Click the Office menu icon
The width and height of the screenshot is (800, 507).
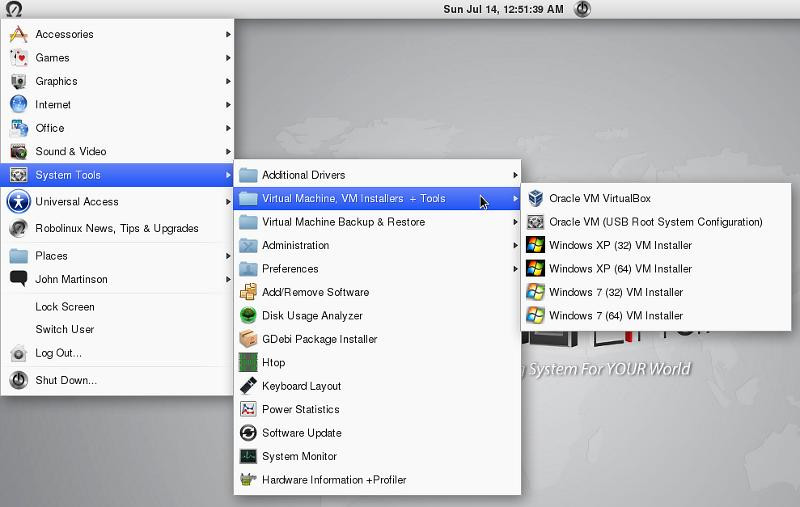(18, 128)
